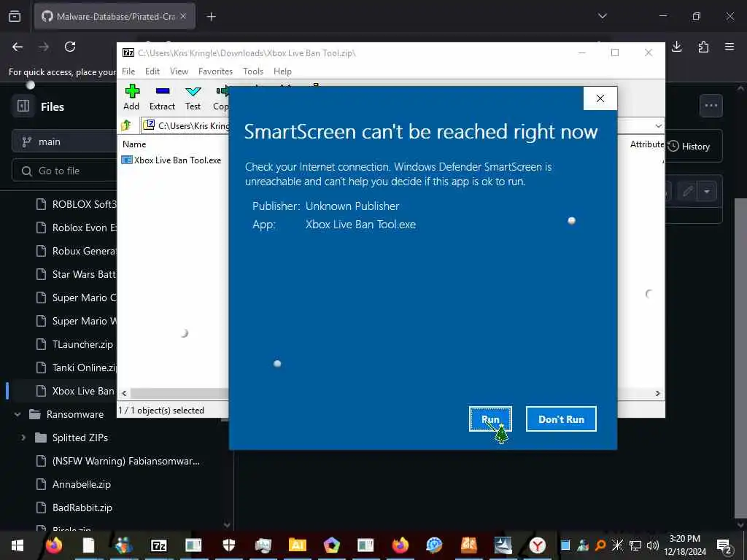
Task: Open the browser extensions icon
Action: click(x=703, y=47)
